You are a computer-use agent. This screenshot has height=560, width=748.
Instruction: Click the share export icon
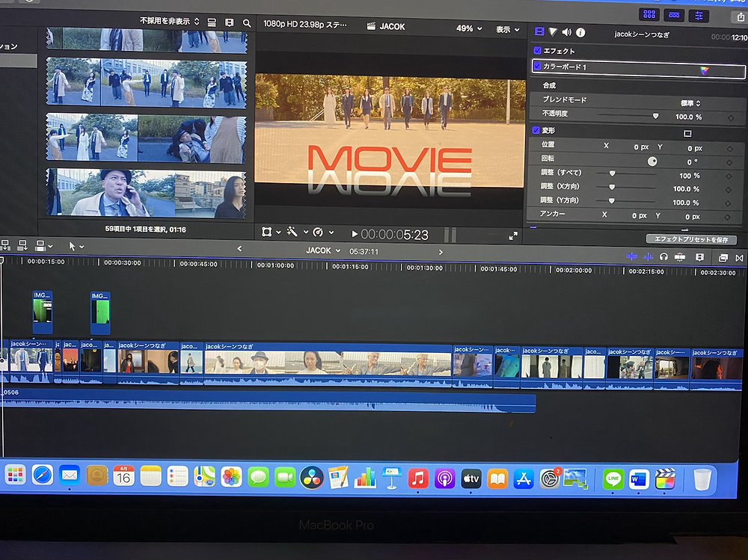[x=741, y=17]
